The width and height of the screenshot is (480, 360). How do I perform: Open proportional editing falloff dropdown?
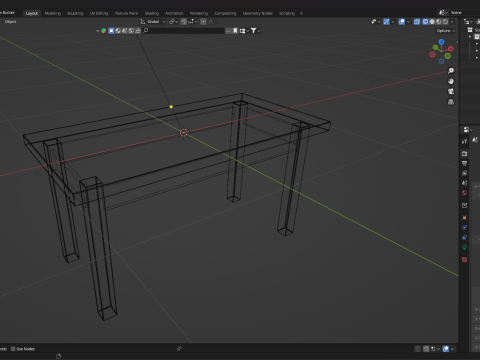(212, 22)
